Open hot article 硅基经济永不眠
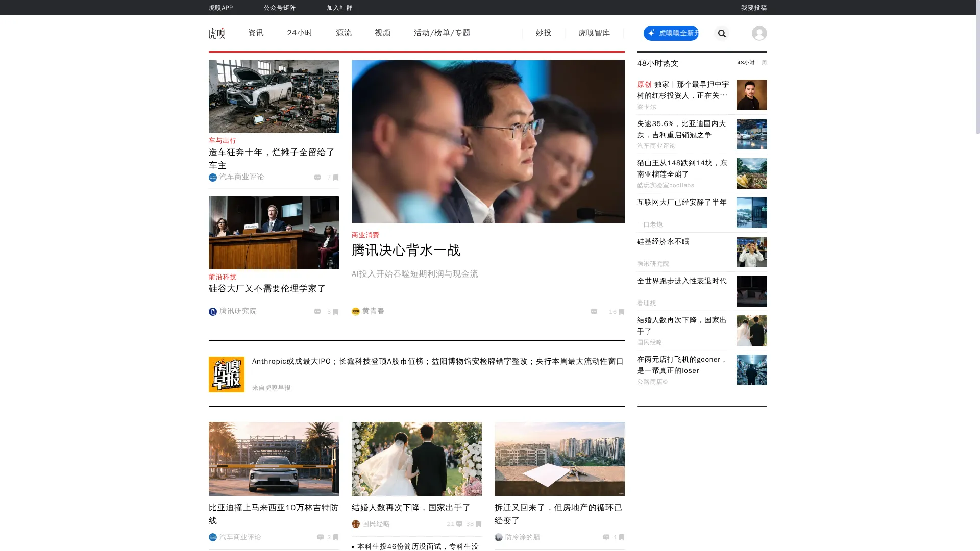This screenshot has height=551, width=980. (x=663, y=242)
